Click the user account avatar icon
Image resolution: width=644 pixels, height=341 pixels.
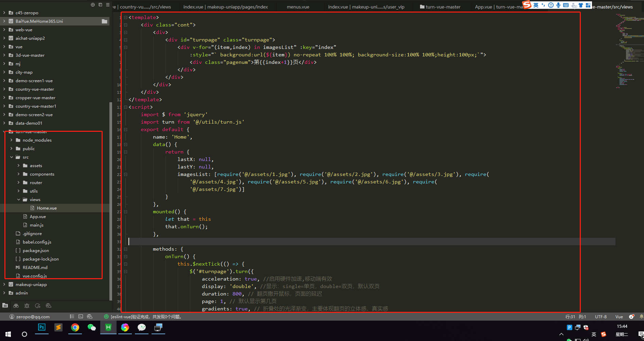pos(12,317)
